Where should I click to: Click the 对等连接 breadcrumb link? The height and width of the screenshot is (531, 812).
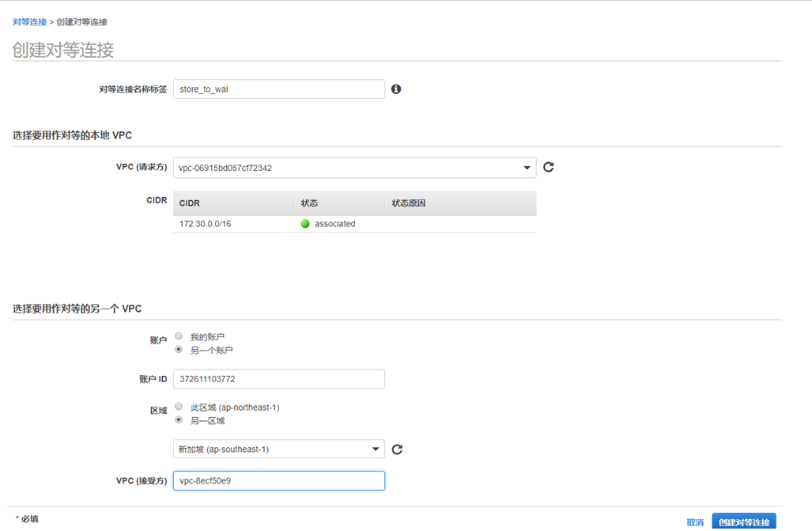coord(29,22)
